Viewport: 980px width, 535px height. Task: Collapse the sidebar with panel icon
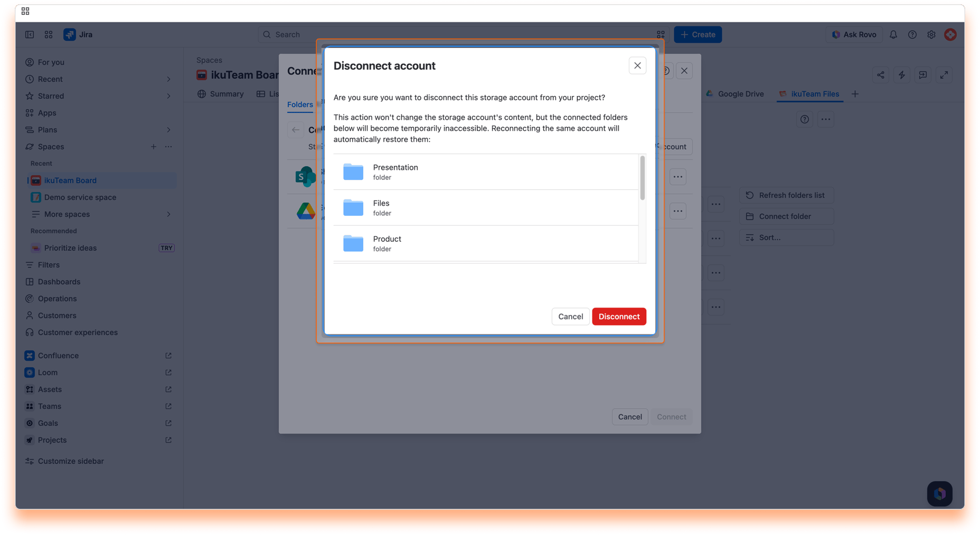[30, 34]
